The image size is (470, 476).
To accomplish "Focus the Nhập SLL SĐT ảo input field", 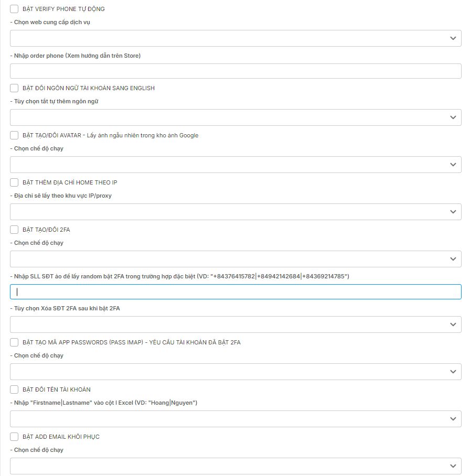I will [x=236, y=291].
